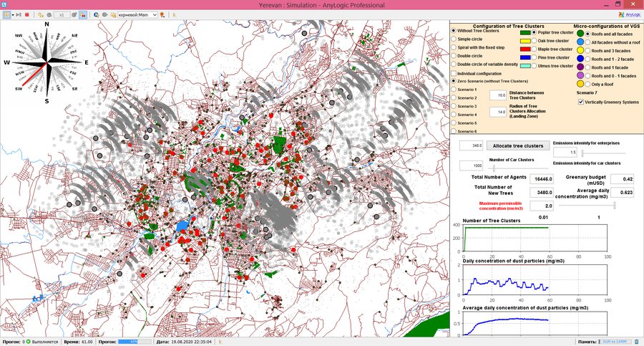Screen dimensions: 644x346
Task: Click garbage collection trash icon
Action: (637, 342)
